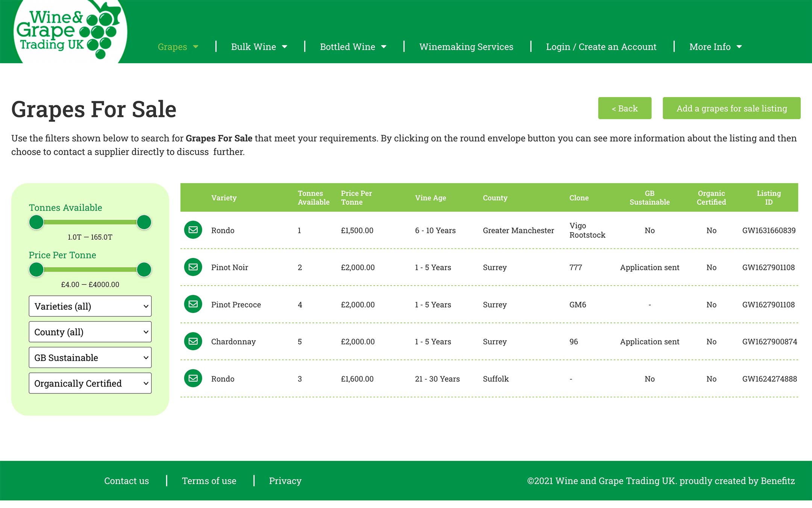Screen dimensions: 812x508
Task: Click Add a grapes for sale listing
Action: [x=732, y=108]
